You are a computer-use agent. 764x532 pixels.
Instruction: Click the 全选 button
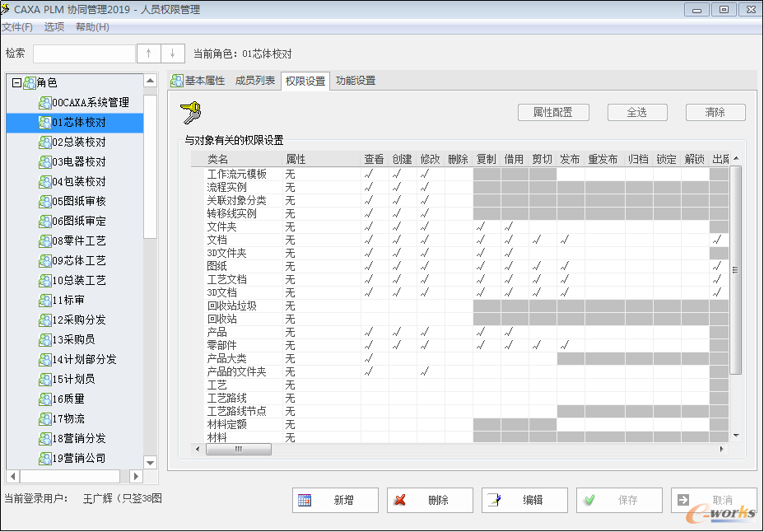[x=637, y=113]
